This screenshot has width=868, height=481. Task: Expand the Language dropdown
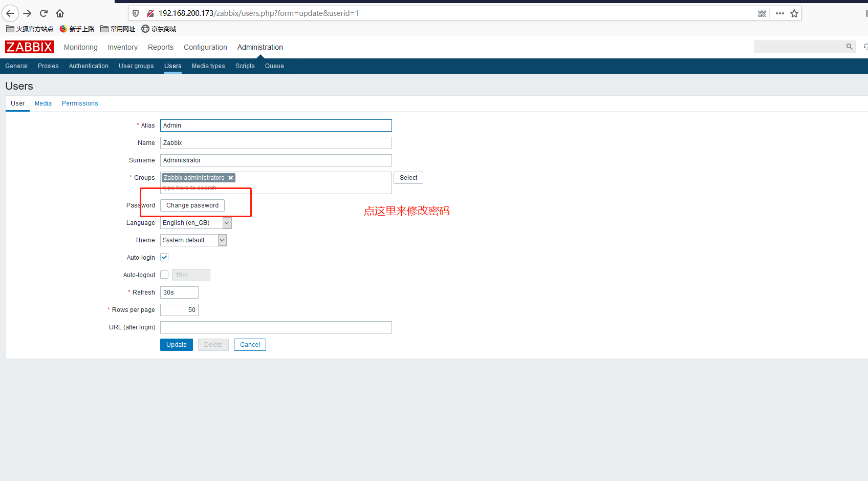227,223
